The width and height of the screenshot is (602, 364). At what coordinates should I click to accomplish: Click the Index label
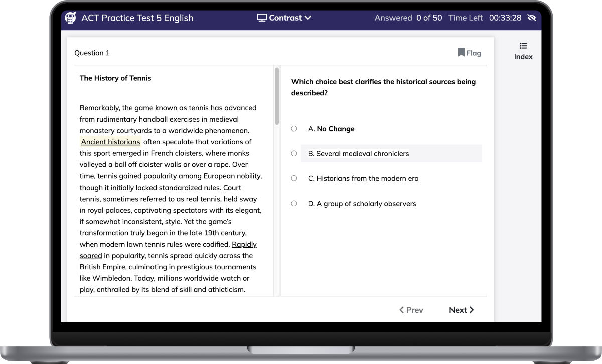click(523, 57)
